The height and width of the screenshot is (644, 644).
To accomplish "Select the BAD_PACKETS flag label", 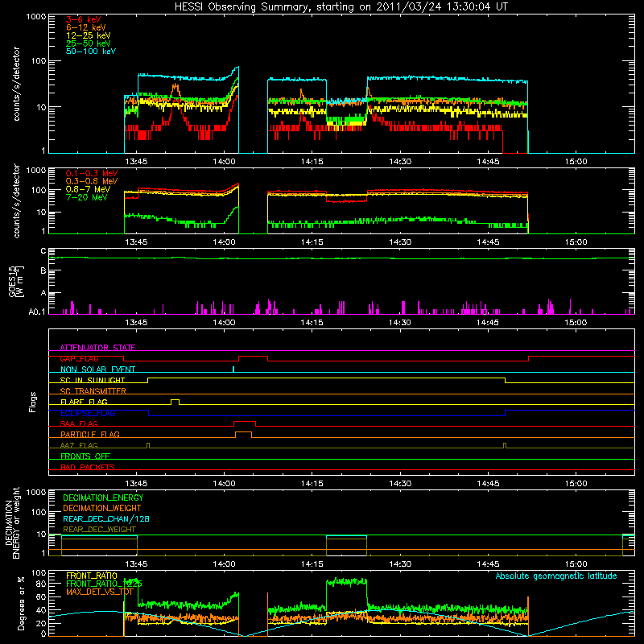I will pyautogui.click(x=88, y=467).
